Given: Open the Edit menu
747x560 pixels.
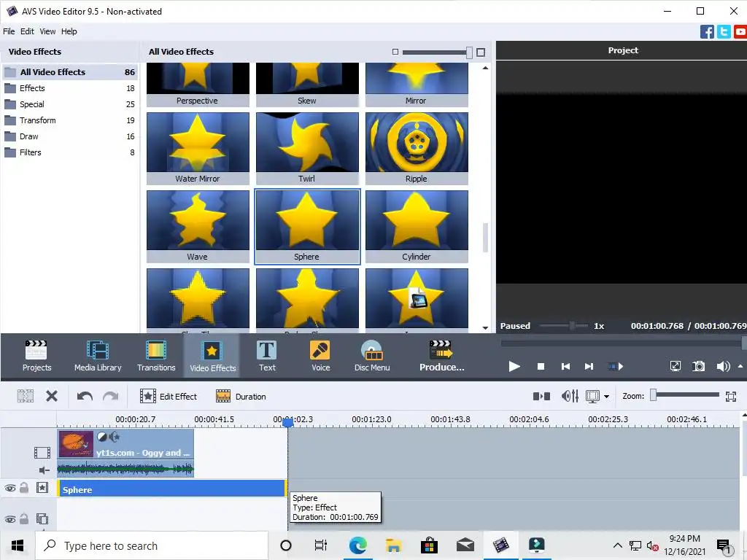Looking at the screenshot, I should [x=27, y=31].
